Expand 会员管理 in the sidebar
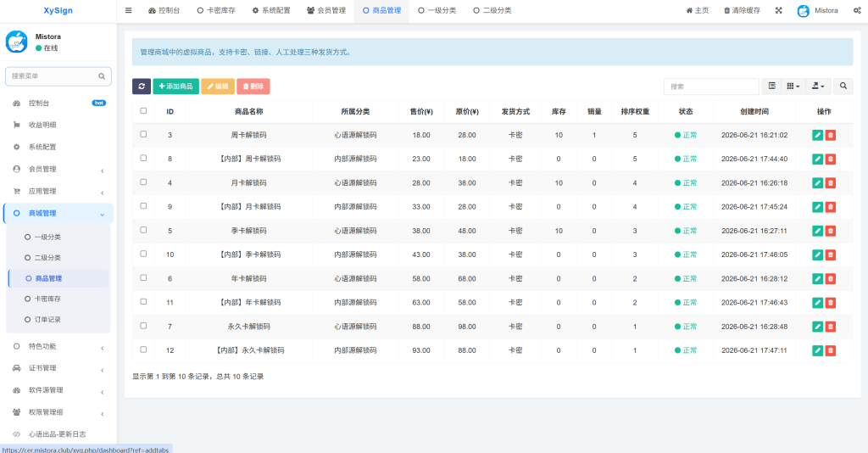The image size is (868, 453). pos(58,170)
